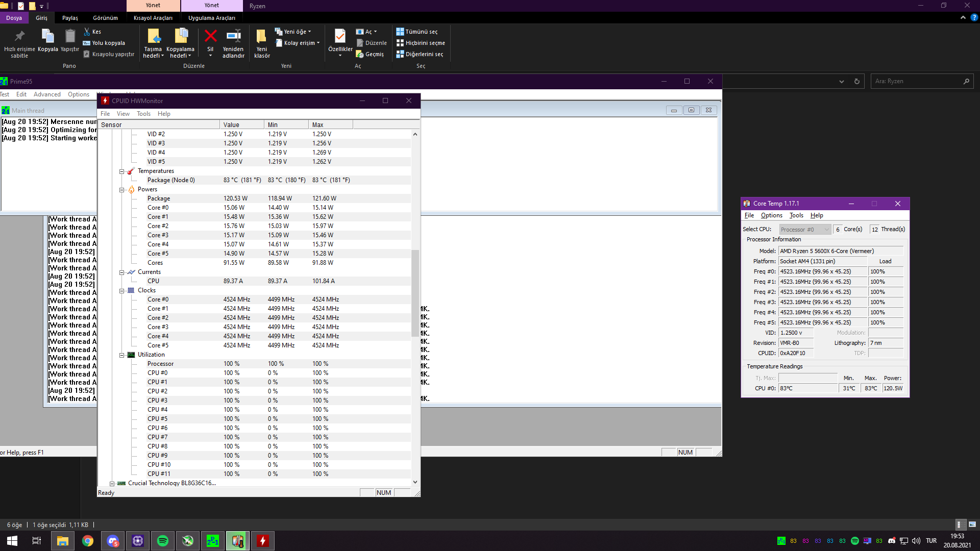Click the Yeniden adlandır (rename) icon
980x551 pixels.
tap(233, 36)
